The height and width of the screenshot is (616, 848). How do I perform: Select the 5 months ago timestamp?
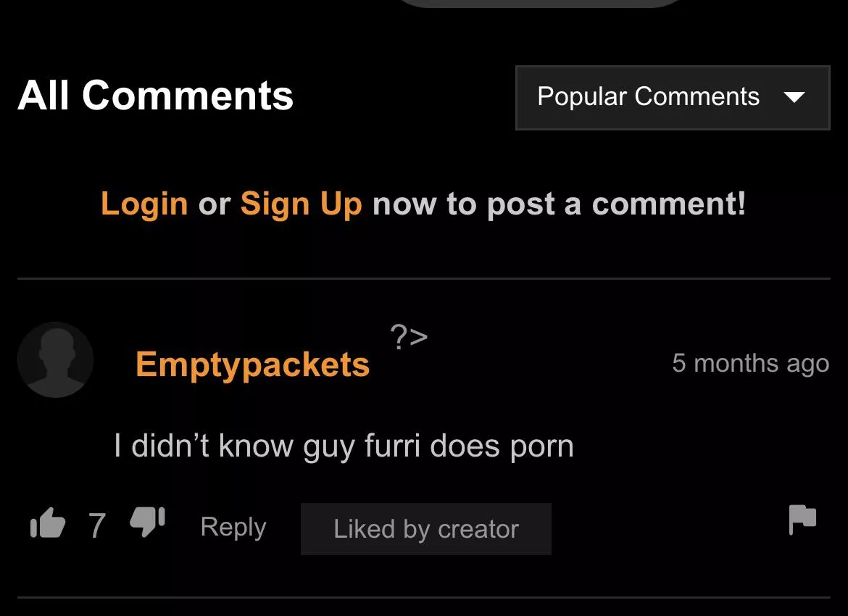[x=751, y=363]
